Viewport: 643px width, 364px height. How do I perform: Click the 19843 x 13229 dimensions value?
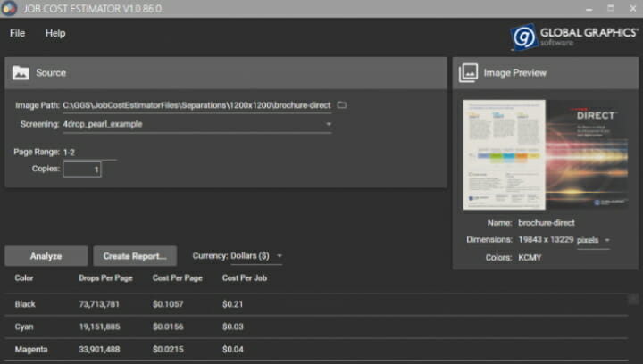[546, 239]
